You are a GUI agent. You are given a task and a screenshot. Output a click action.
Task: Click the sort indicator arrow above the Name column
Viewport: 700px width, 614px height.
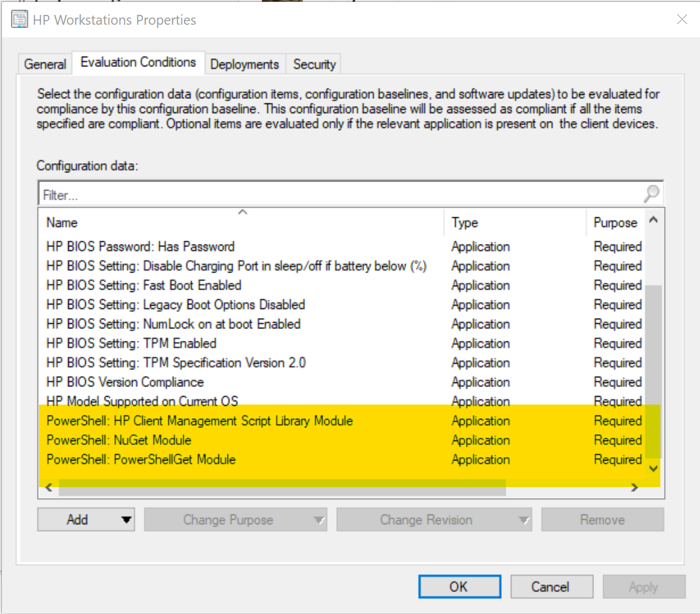(242, 212)
